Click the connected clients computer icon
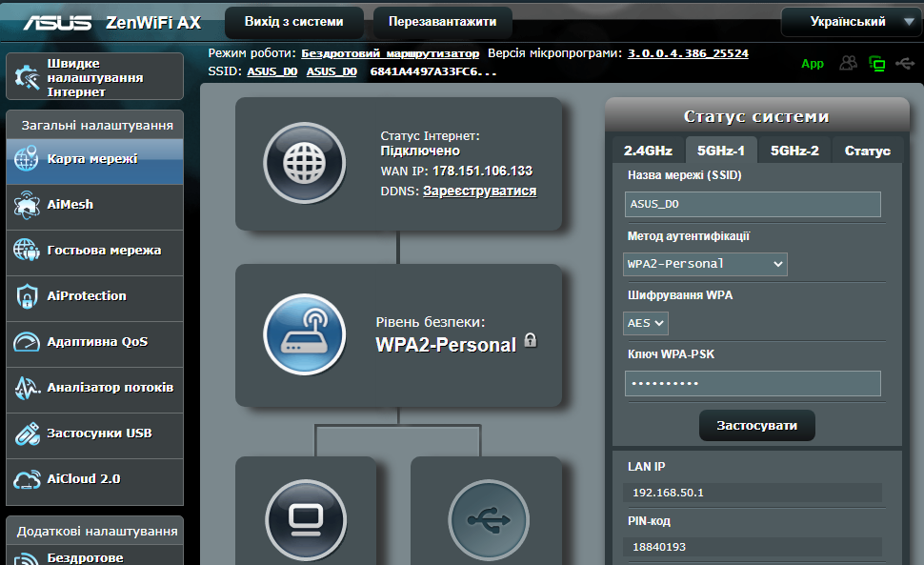This screenshot has width=924, height=565. tap(306, 520)
